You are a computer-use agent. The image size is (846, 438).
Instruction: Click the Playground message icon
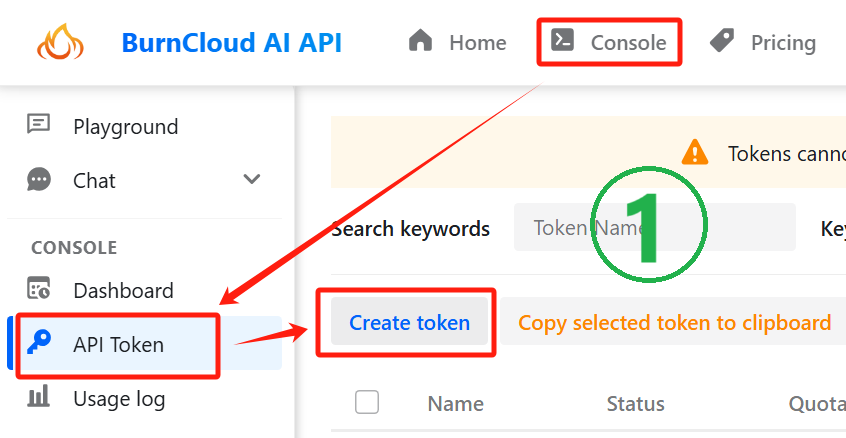[x=39, y=124]
